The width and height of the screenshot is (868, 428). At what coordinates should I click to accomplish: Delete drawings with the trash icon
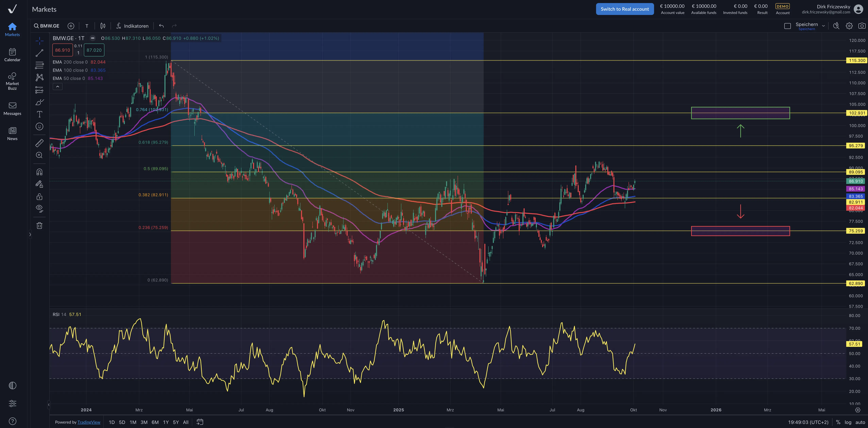(x=39, y=226)
